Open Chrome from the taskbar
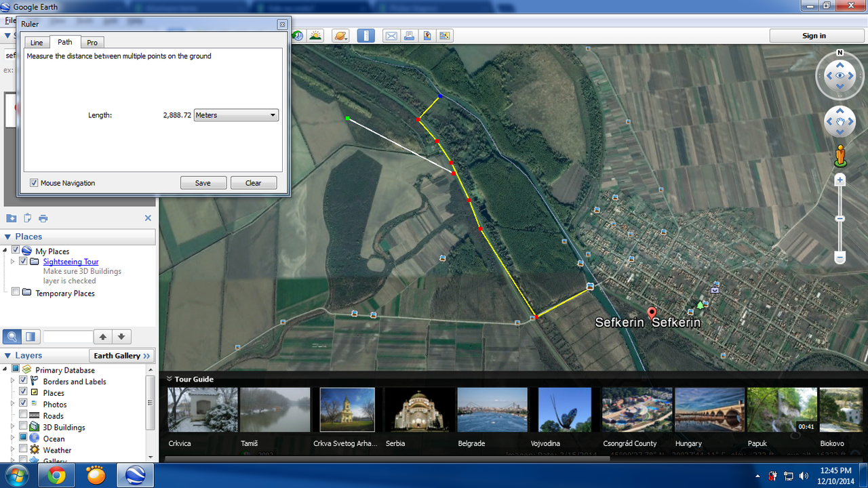The height and width of the screenshot is (488, 868). (x=56, y=476)
